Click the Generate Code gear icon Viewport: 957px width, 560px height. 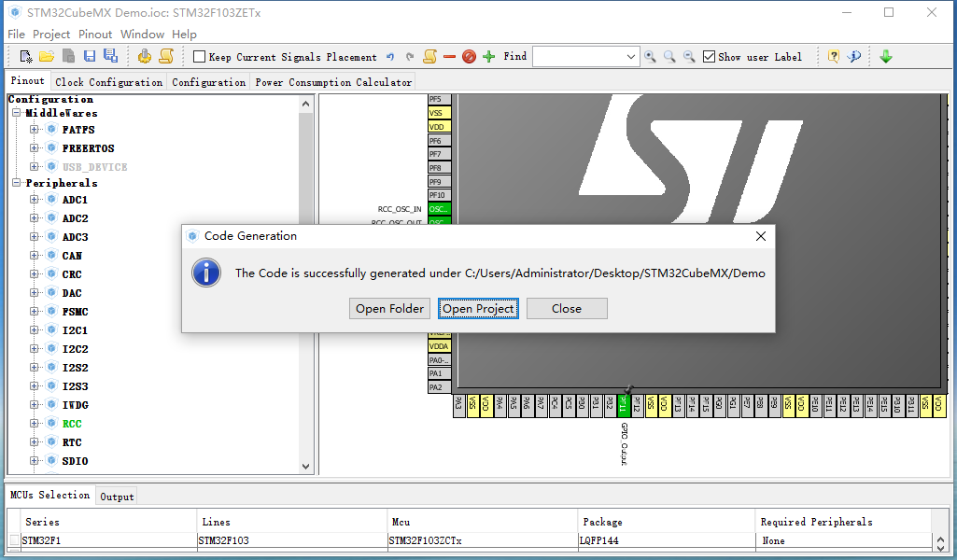145,57
